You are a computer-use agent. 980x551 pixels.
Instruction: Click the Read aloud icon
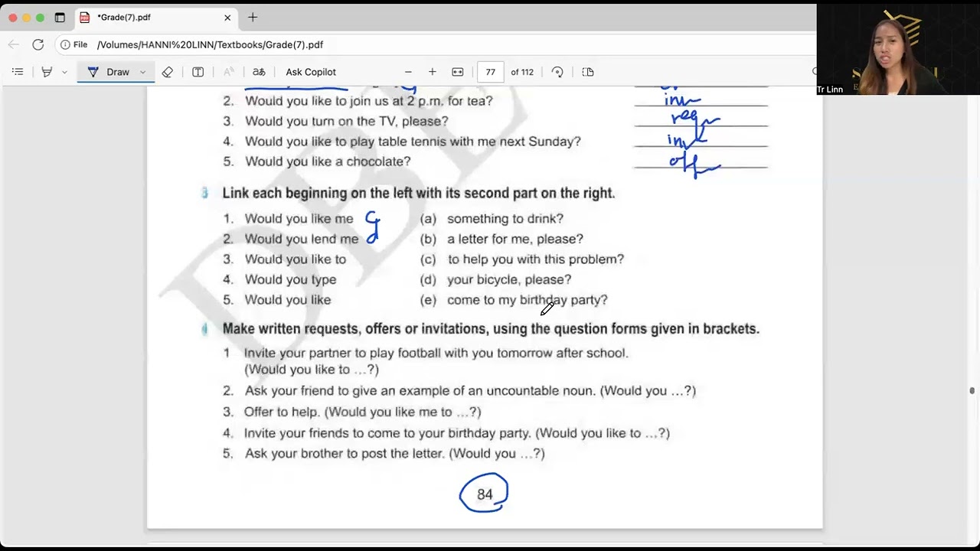point(228,72)
